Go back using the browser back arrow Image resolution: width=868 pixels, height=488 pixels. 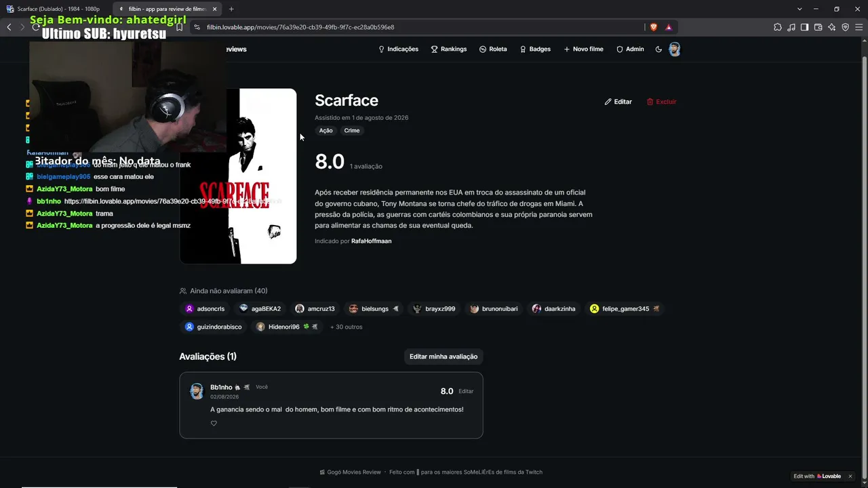[9, 27]
